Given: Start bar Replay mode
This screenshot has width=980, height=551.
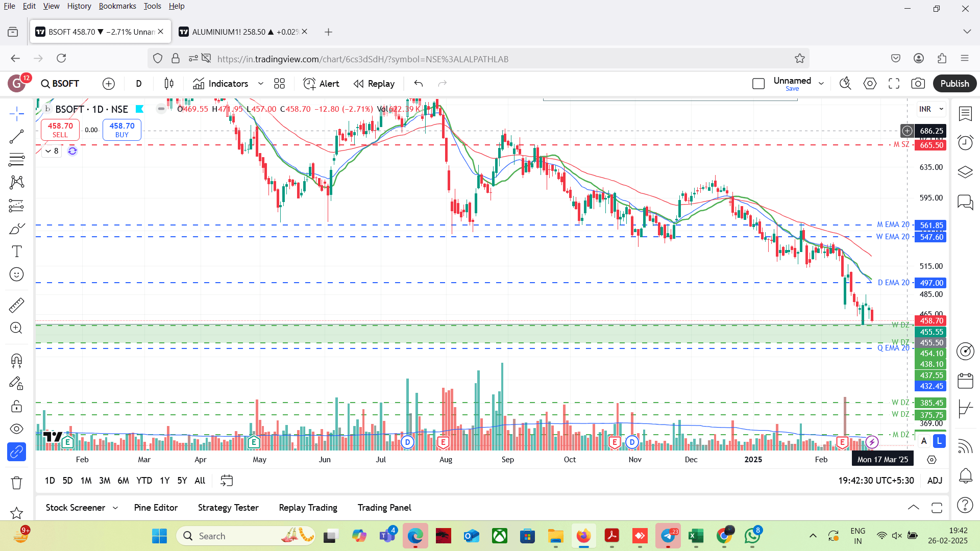Looking at the screenshot, I should click(374, 84).
